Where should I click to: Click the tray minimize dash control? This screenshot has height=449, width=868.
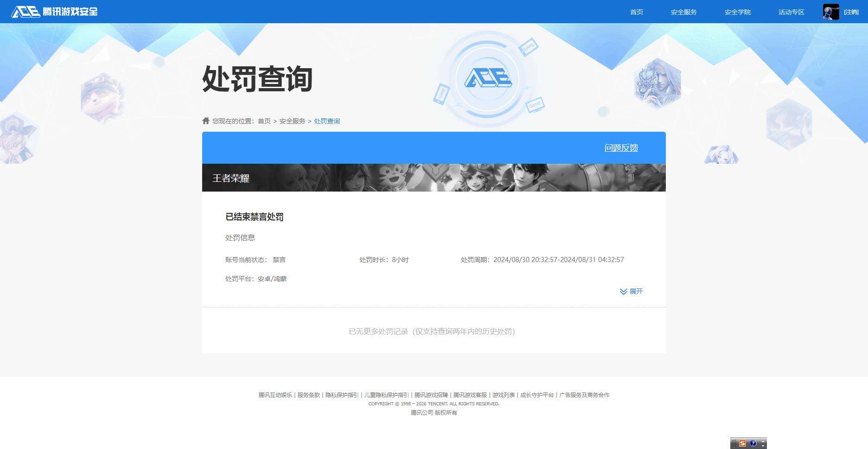(x=763, y=441)
